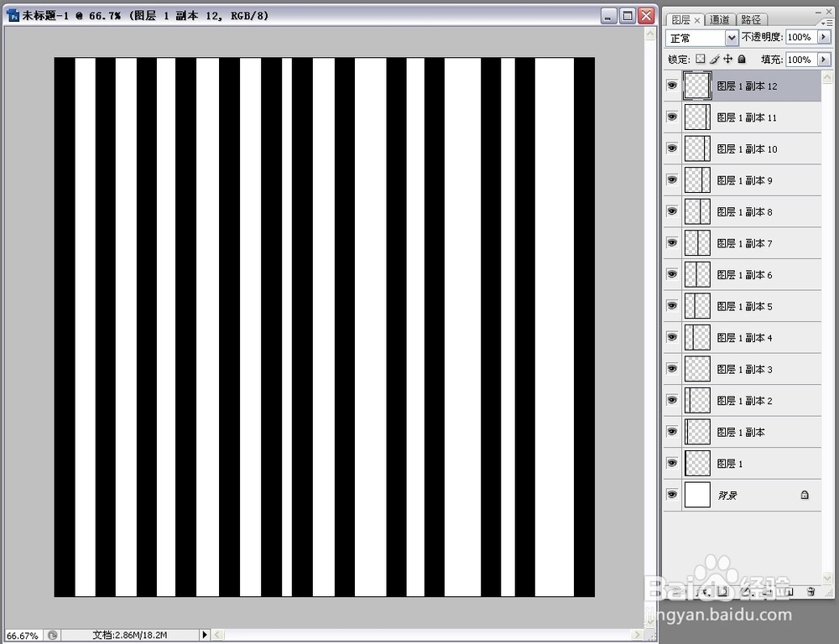Close the 图层 tab with its x
Screen dimensions: 839x644
696,20
